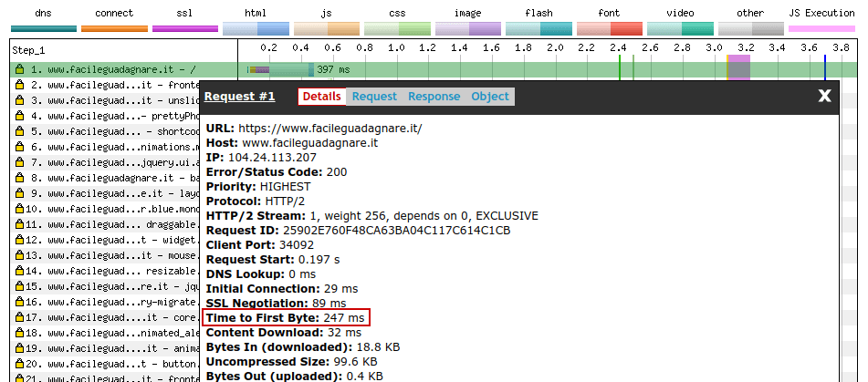
Task: Select the lock icon on request row 20
Action: pos(20,364)
